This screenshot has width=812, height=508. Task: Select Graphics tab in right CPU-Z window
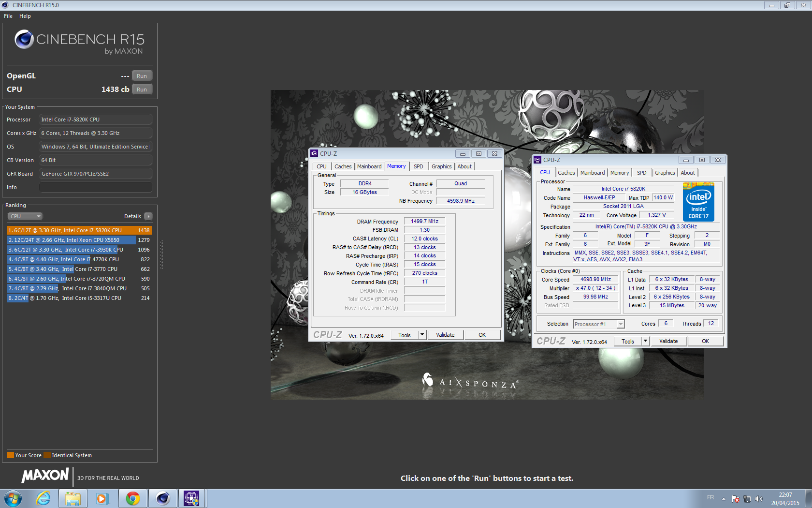[665, 173]
